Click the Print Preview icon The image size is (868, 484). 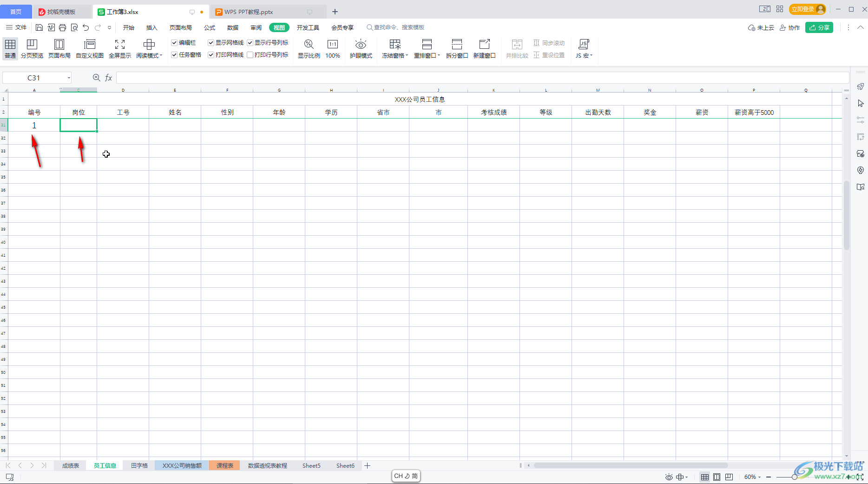tap(74, 27)
